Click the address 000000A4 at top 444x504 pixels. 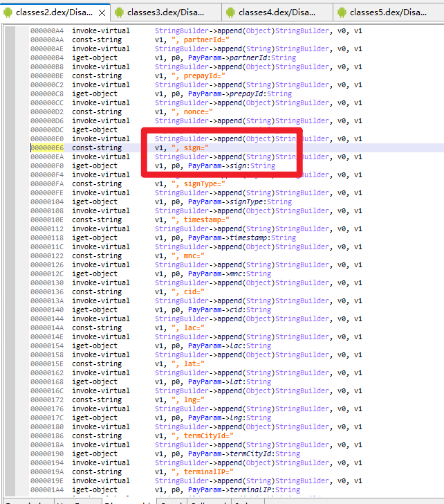coord(47,31)
